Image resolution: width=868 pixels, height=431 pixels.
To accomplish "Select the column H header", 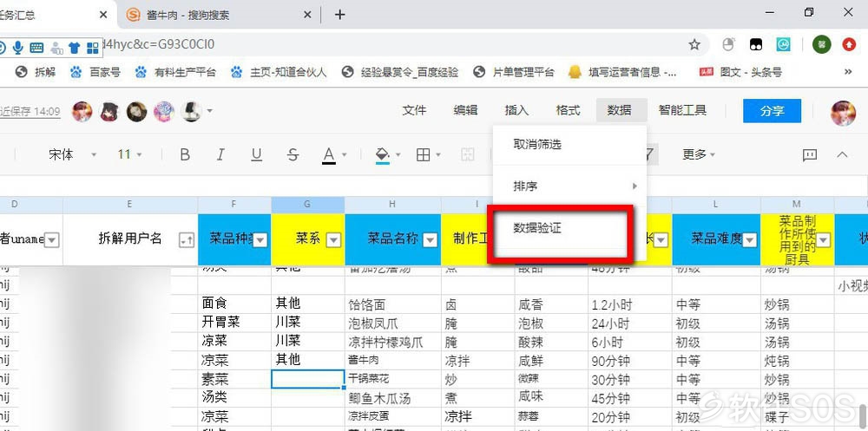I will [392, 205].
